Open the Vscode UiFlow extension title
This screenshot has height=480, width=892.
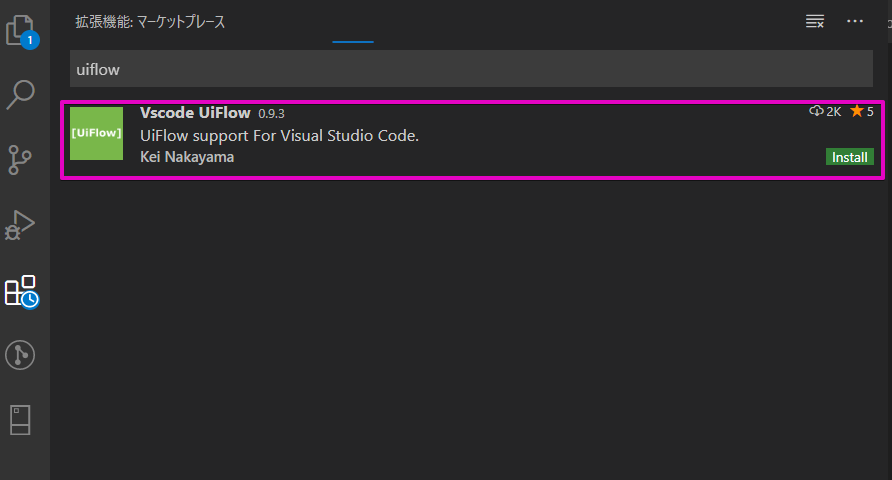click(x=195, y=113)
